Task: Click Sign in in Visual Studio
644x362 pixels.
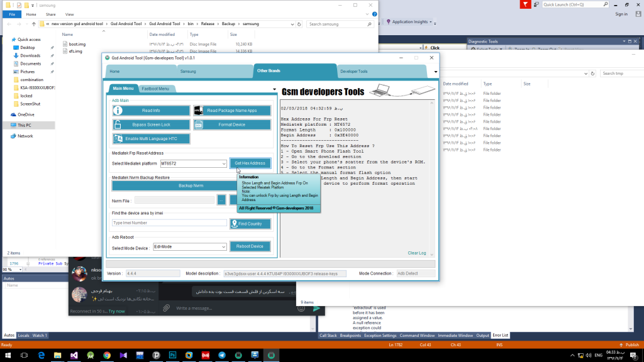Action: [x=621, y=14]
